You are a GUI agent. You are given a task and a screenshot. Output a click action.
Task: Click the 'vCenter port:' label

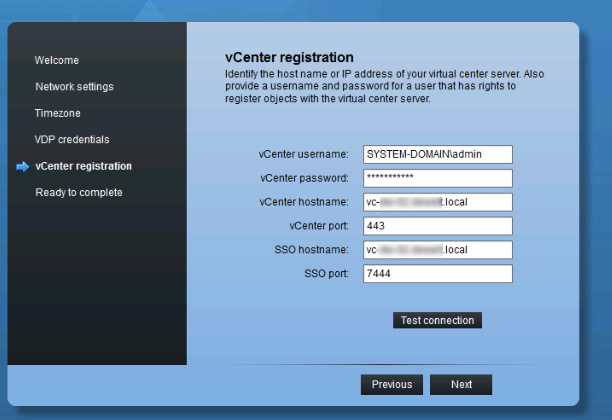pos(319,226)
